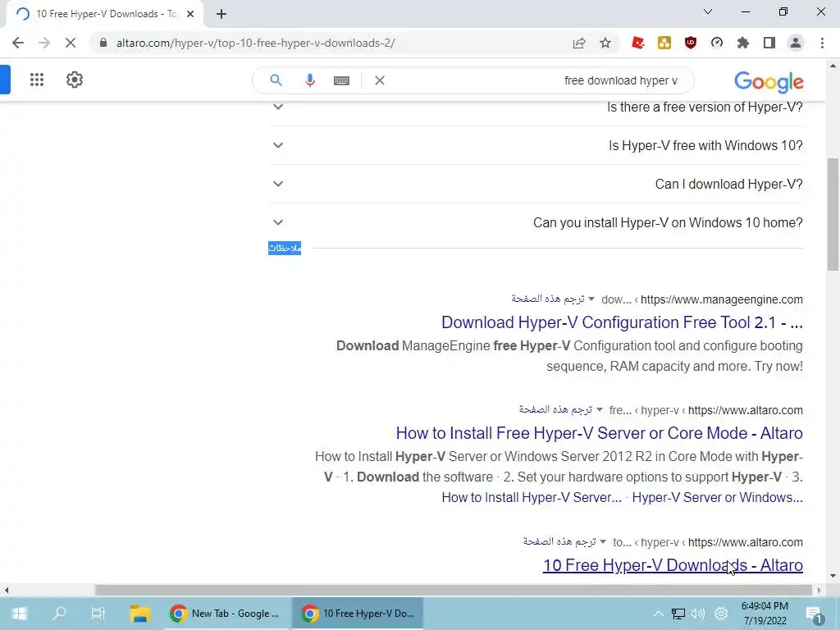
Task: Open Windows taskbar search
Action: (x=59, y=614)
